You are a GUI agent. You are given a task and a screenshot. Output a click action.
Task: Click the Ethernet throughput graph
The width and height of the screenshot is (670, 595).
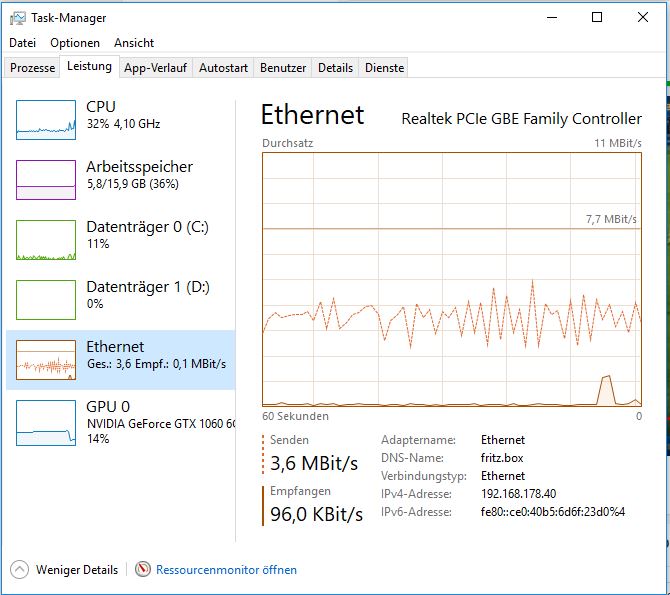[x=452, y=279]
